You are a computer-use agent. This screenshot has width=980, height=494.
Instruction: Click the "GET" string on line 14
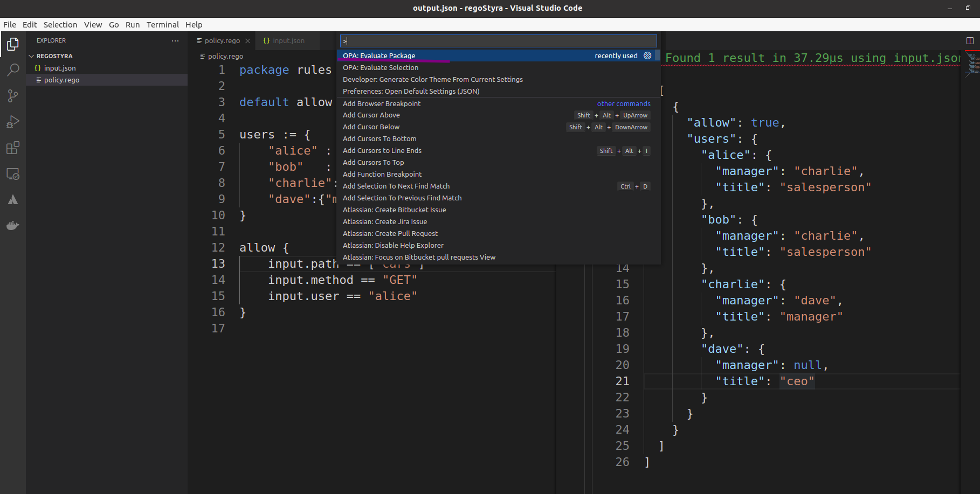[x=399, y=280]
